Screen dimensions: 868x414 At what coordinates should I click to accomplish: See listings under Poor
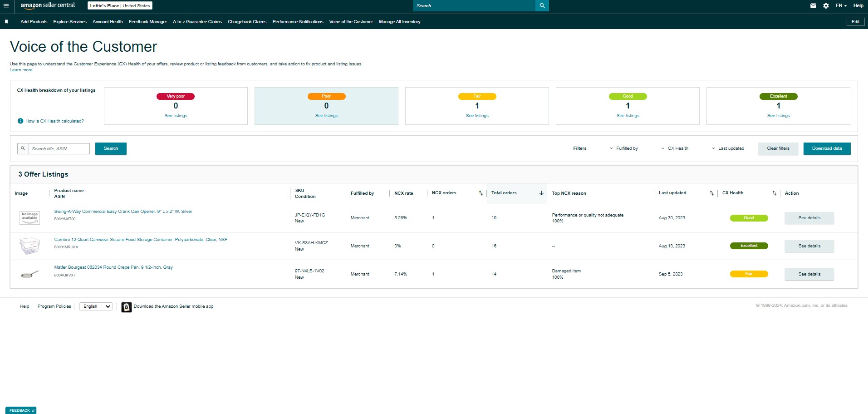[327, 116]
